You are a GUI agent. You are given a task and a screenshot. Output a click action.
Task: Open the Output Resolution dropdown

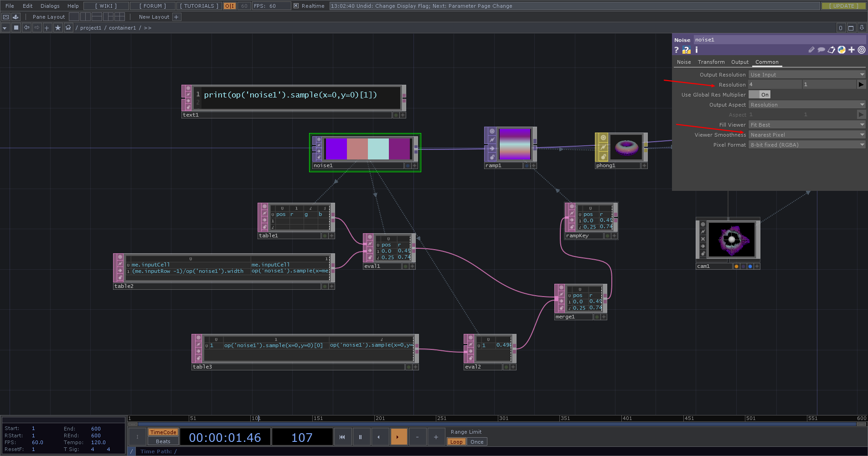click(x=806, y=74)
